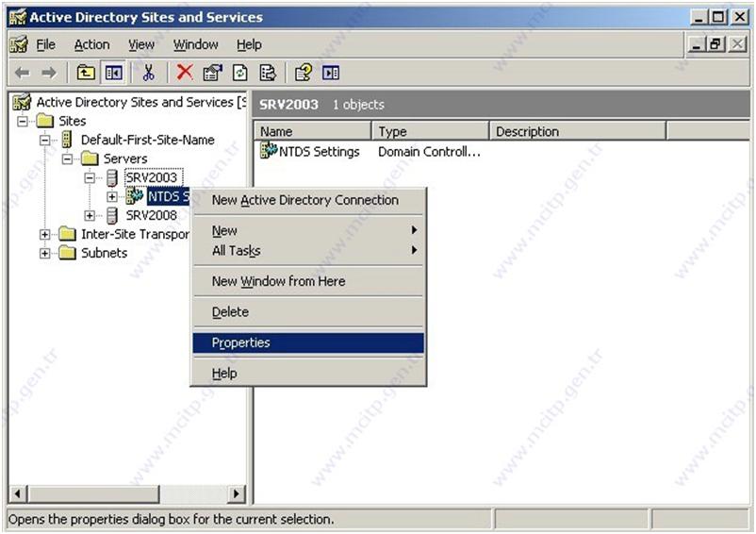Select New Window from Here
Viewport: 756px width, 534px height.
click(x=308, y=281)
